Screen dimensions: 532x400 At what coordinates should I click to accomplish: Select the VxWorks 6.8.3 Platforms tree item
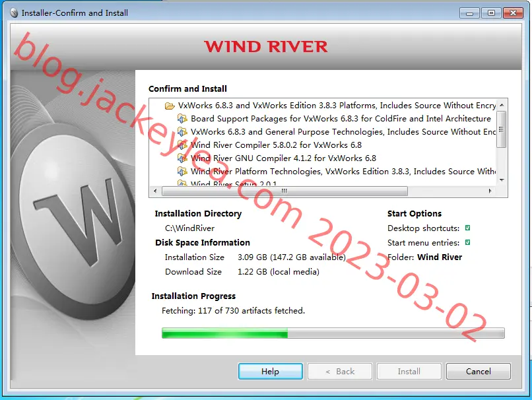tap(337, 106)
